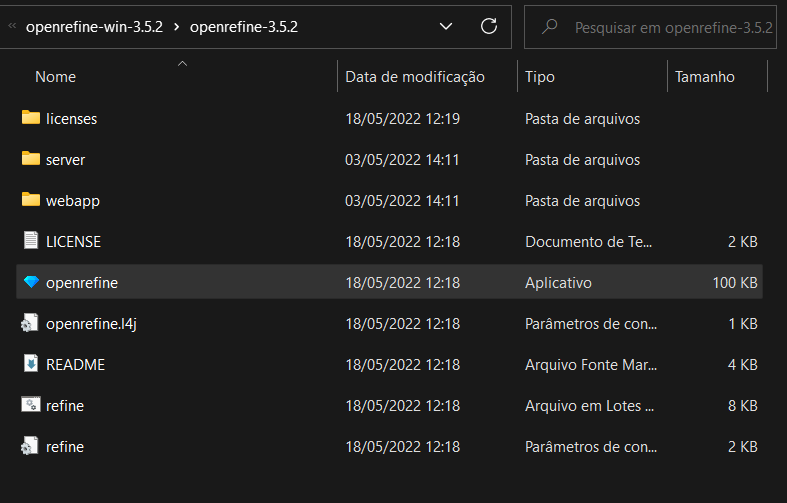Click the webapp folder icon
This screenshot has width=787, height=503.
click(30, 200)
